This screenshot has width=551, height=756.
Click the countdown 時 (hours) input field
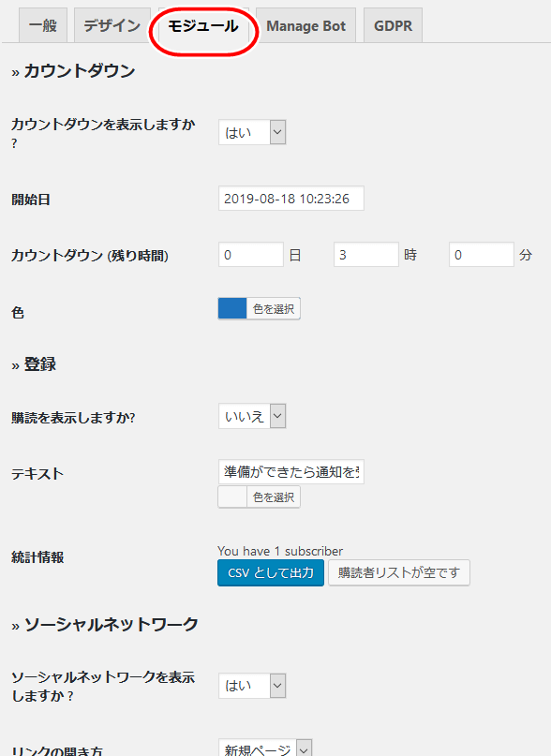pyautogui.click(x=366, y=255)
